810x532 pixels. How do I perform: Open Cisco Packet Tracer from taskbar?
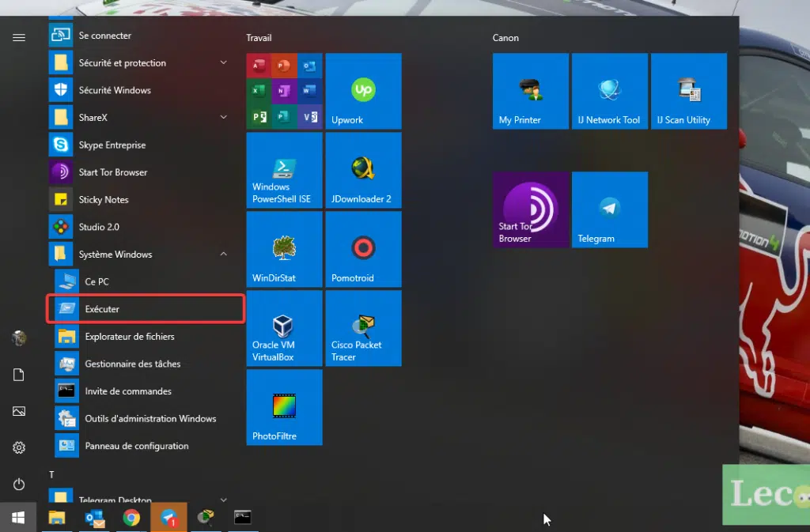[x=206, y=518]
